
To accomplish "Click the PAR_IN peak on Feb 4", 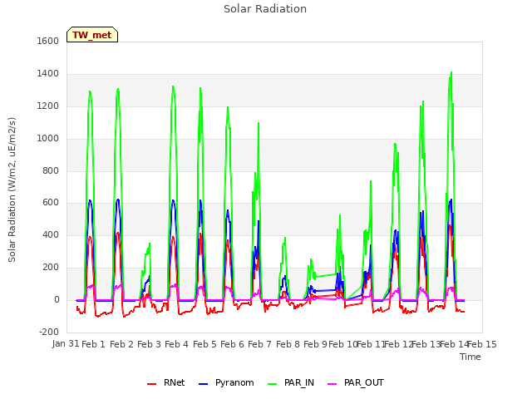I will tap(173, 86).
